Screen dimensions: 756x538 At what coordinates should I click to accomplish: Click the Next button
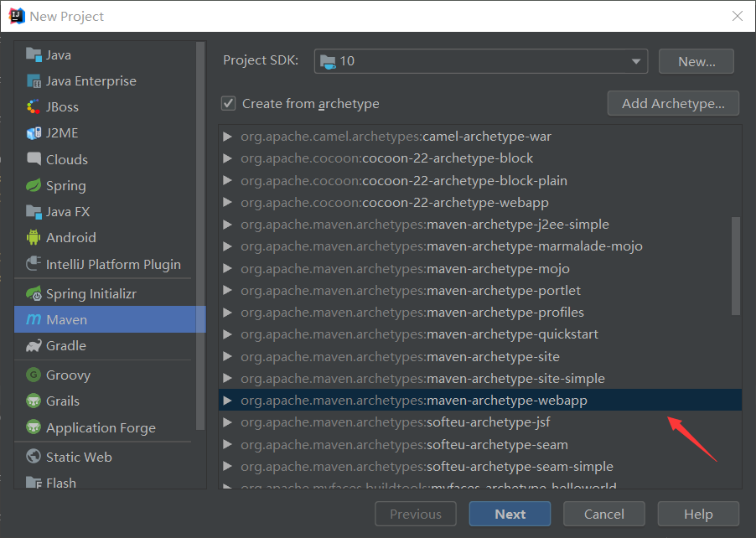tap(510, 514)
